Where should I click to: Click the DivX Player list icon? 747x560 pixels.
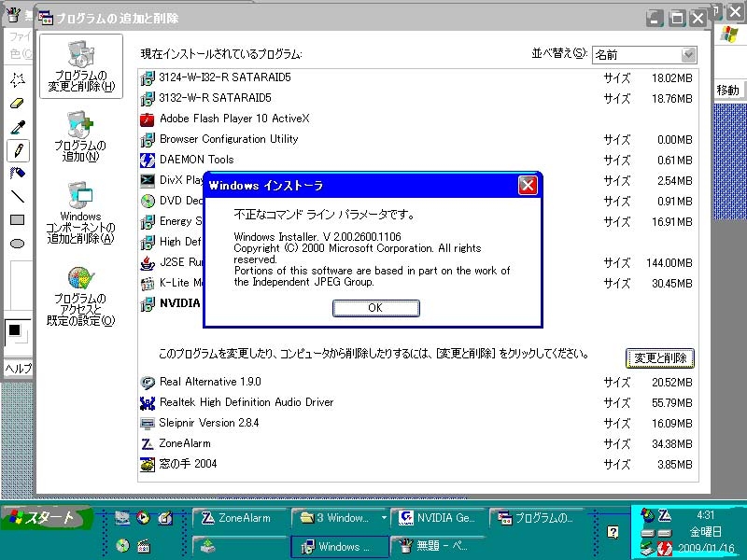pyautogui.click(x=148, y=180)
